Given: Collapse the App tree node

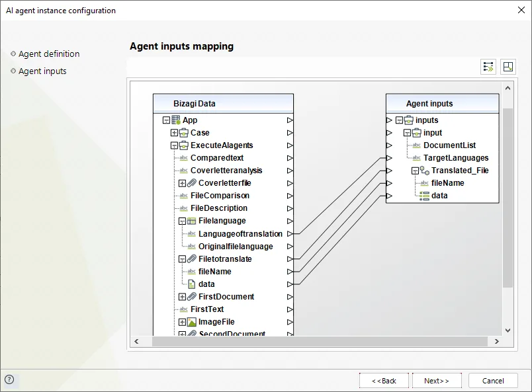Looking at the screenshot, I should point(166,120).
